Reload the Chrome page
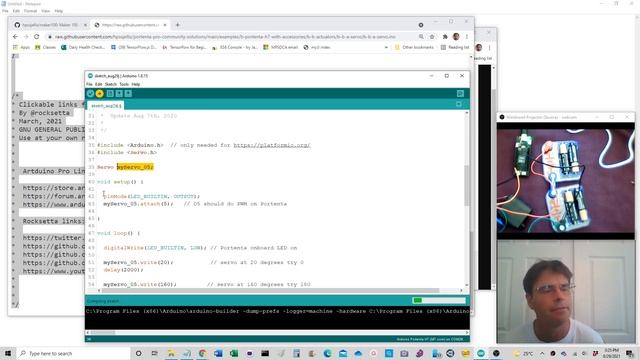The width and height of the screenshot is (640, 360). [37, 37]
